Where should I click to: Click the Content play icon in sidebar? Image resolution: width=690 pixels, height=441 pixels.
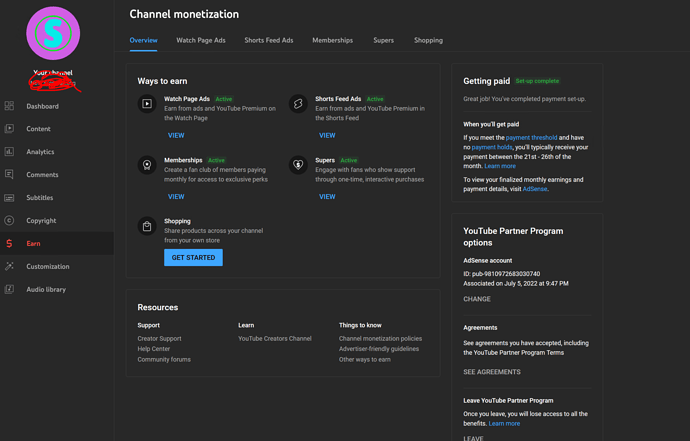pos(9,129)
